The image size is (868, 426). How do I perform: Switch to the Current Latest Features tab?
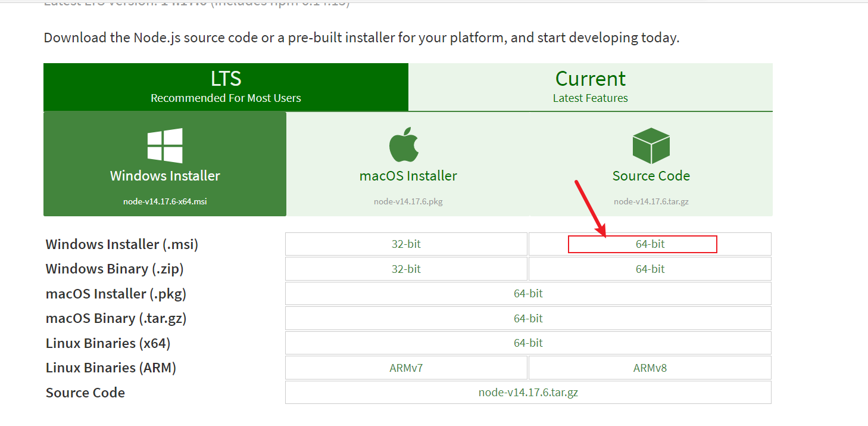[591, 87]
